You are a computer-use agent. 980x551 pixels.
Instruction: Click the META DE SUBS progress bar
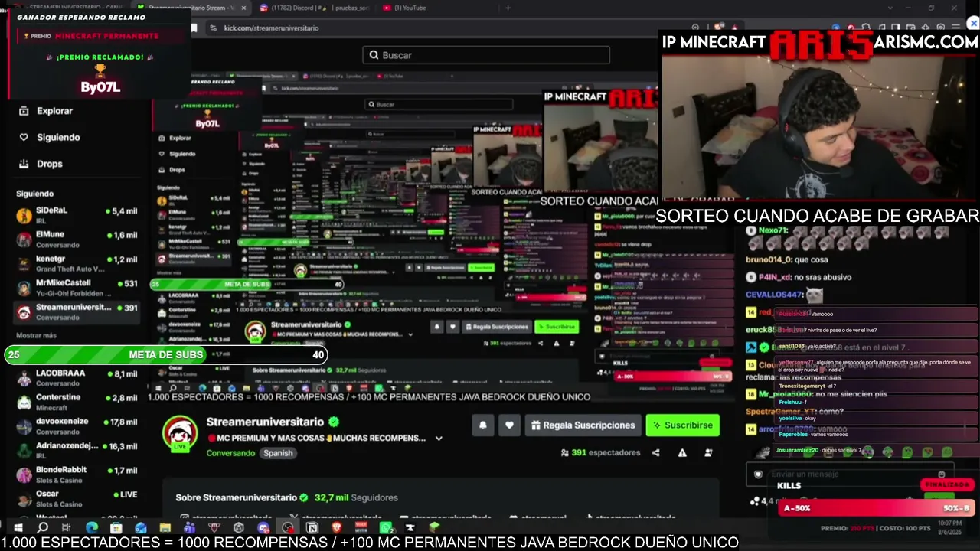166,355
